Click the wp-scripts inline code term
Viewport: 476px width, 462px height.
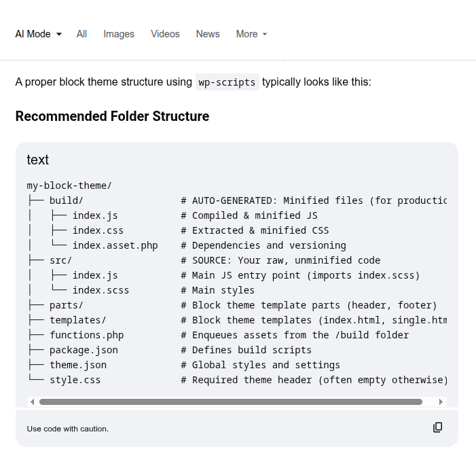[227, 82]
